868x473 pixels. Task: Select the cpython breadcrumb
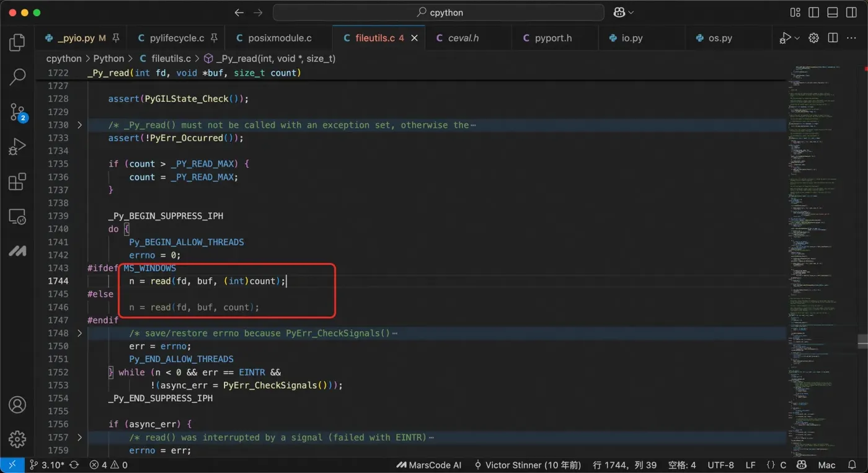[x=64, y=58]
